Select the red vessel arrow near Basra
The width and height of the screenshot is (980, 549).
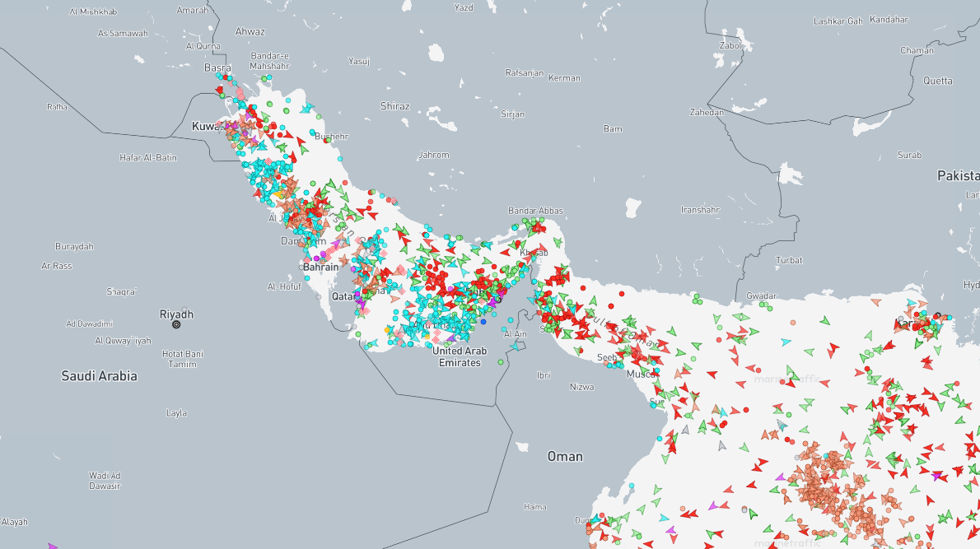coord(220,90)
